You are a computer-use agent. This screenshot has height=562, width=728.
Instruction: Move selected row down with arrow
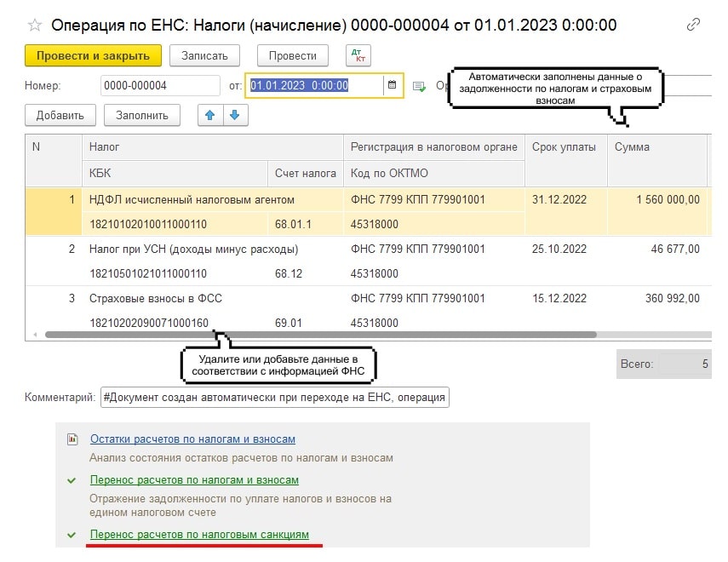[235, 116]
